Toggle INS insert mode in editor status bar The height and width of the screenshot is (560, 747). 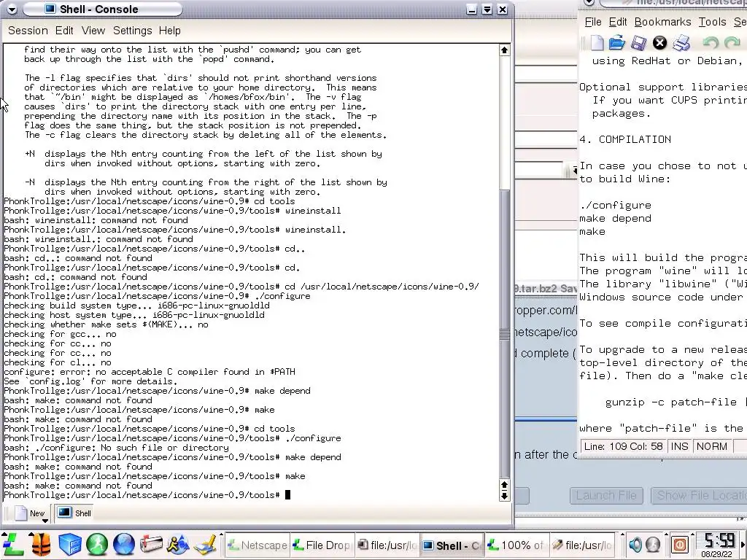[679, 447]
